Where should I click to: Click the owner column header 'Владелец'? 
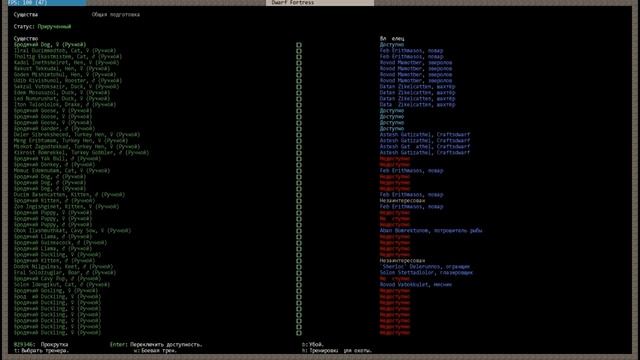392,38
